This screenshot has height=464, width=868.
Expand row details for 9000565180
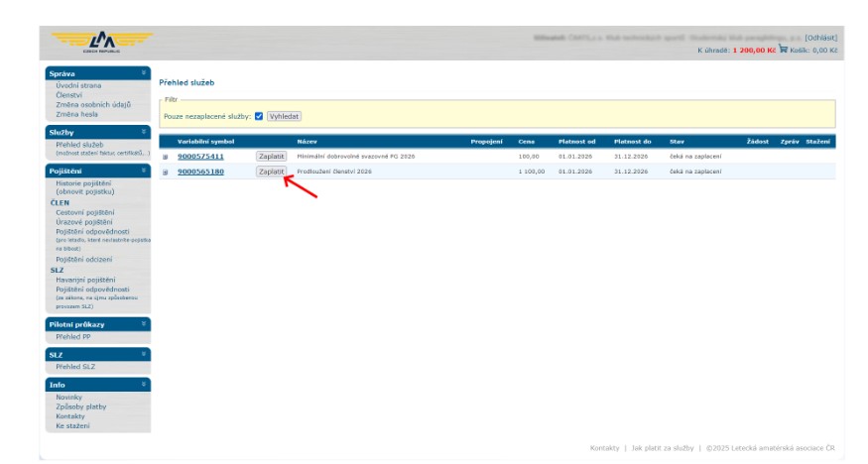click(x=166, y=172)
